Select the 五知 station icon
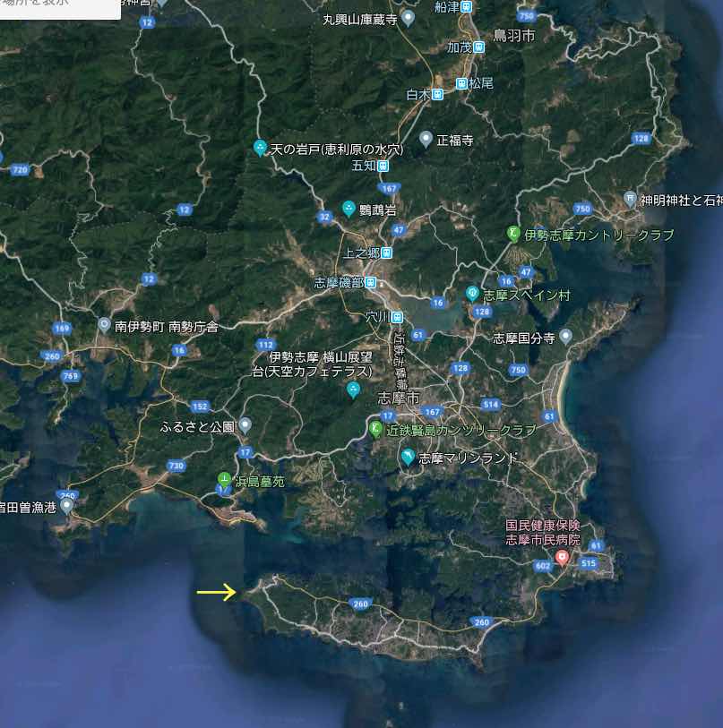This screenshot has height=728, width=723. pyautogui.click(x=383, y=166)
